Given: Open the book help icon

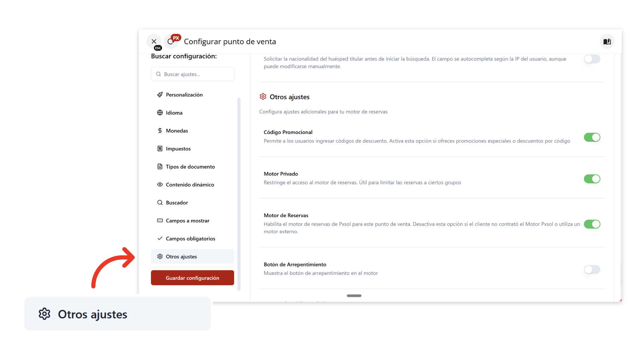Looking at the screenshot, I should click(607, 42).
